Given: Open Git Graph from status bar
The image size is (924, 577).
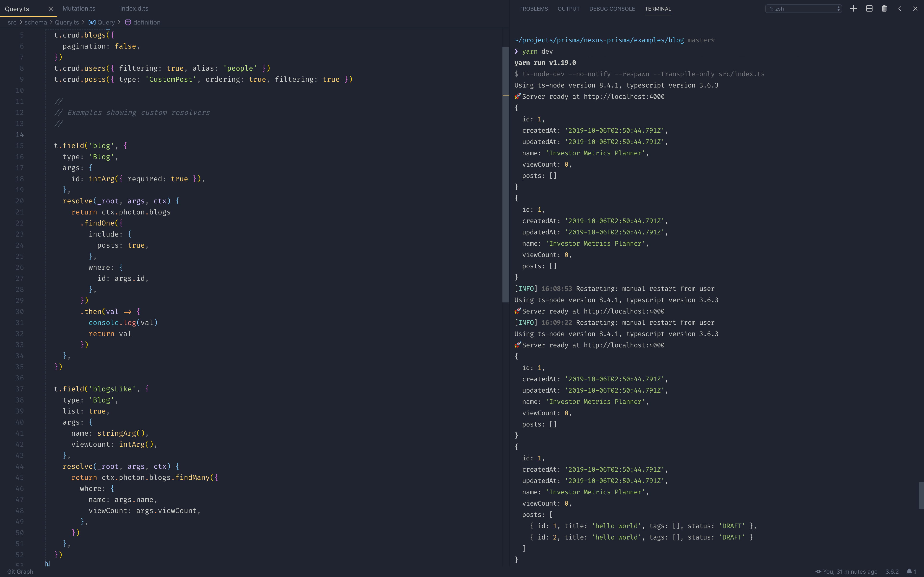Looking at the screenshot, I should click(x=20, y=571).
